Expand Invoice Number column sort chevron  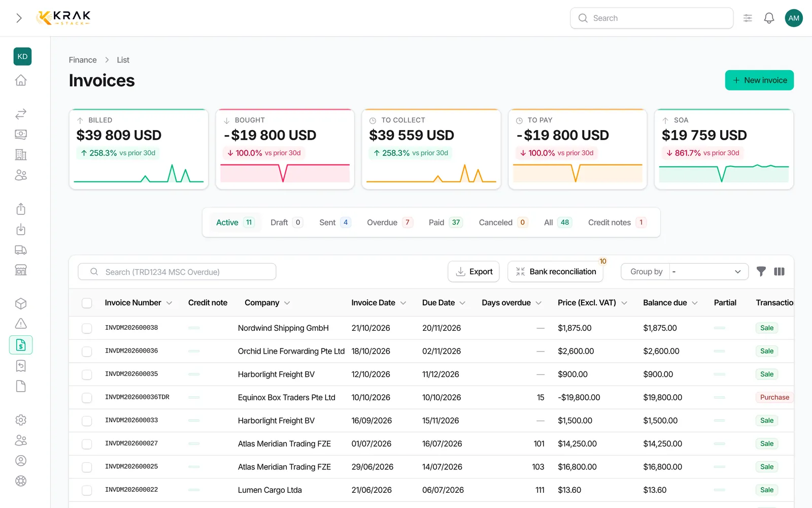click(x=169, y=303)
